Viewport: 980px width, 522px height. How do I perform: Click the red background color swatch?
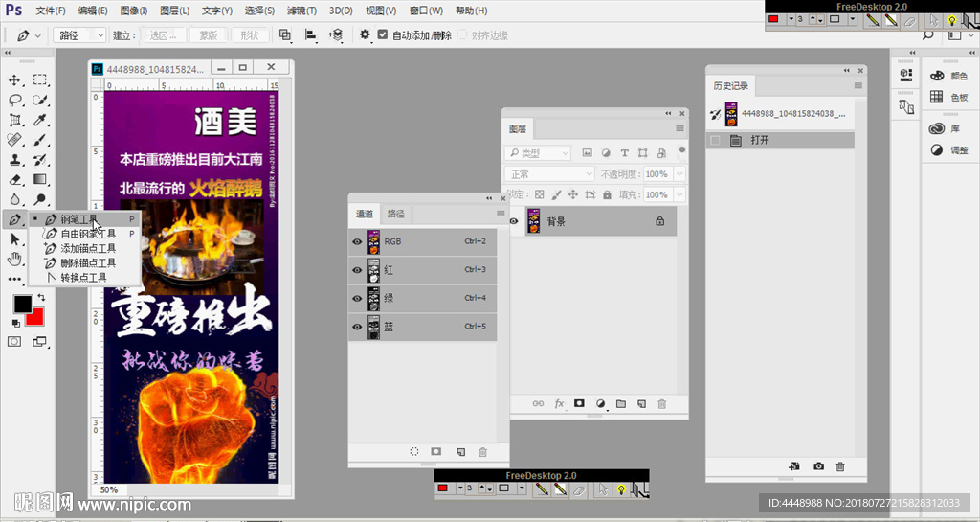point(35,316)
